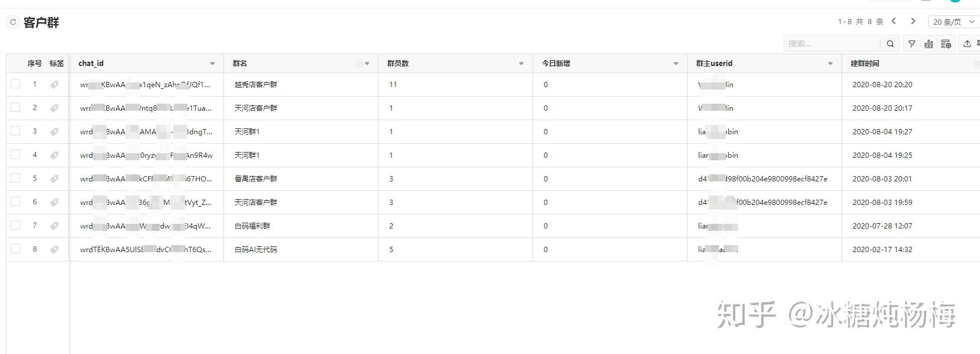
Task: Expand the chat_id column dropdown arrow
Action: [212, 64]
